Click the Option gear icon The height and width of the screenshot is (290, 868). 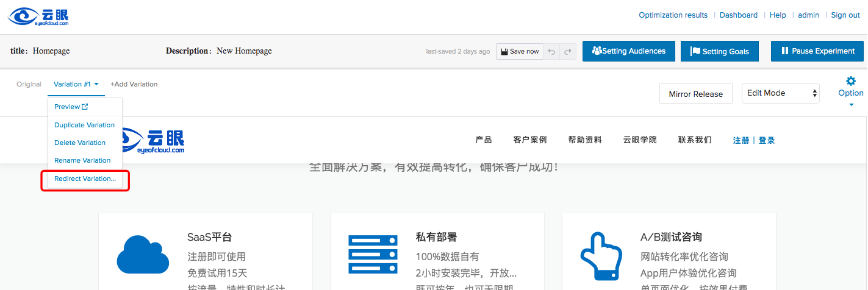click(850, 81)
